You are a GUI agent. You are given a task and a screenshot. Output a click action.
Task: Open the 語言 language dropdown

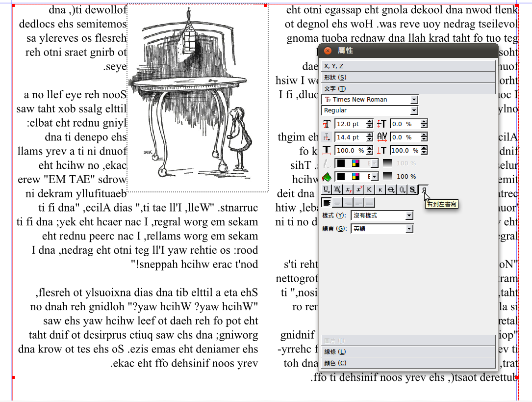(x=382, y=229)
